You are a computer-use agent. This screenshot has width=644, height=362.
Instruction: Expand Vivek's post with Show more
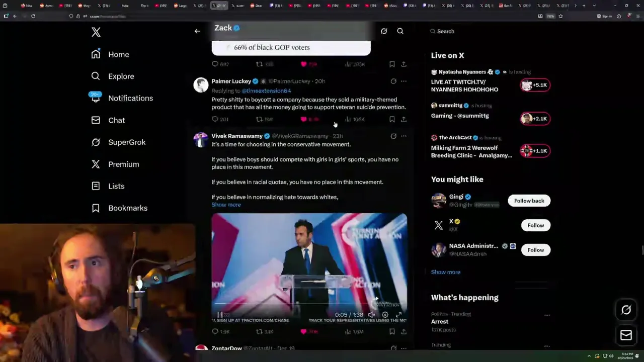click(226, 205)
